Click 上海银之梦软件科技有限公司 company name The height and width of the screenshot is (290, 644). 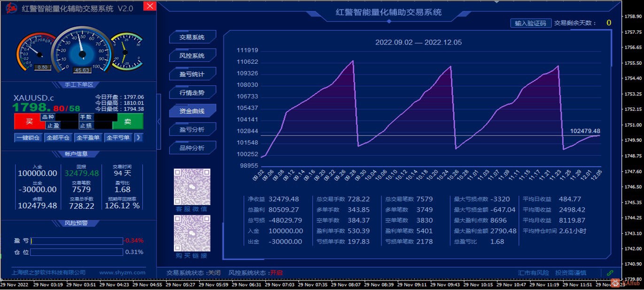pos(49,272)
